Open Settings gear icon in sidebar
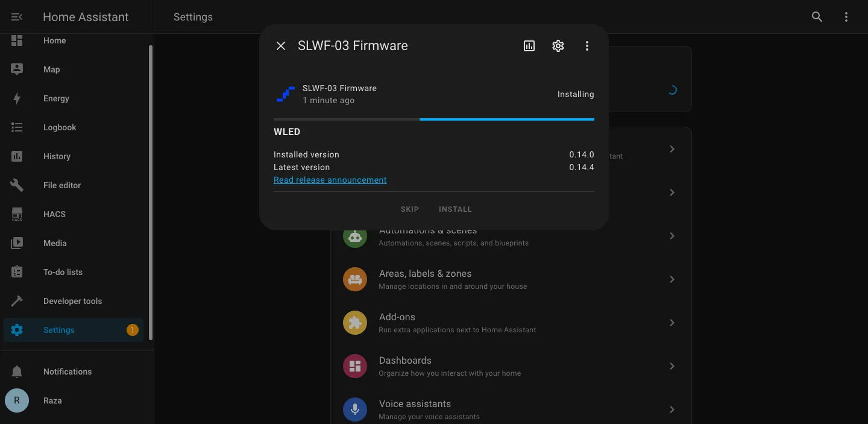This screenshot has width=868, height=424. [x=17, y=330]
